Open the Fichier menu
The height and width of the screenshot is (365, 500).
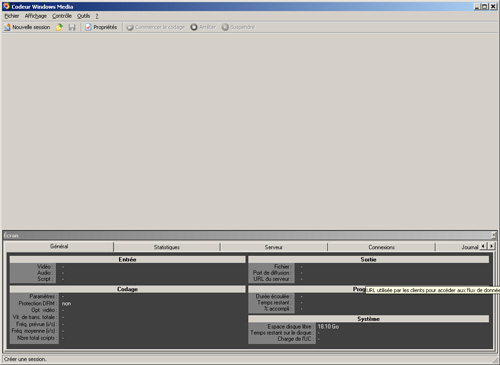tap(12, 16)
